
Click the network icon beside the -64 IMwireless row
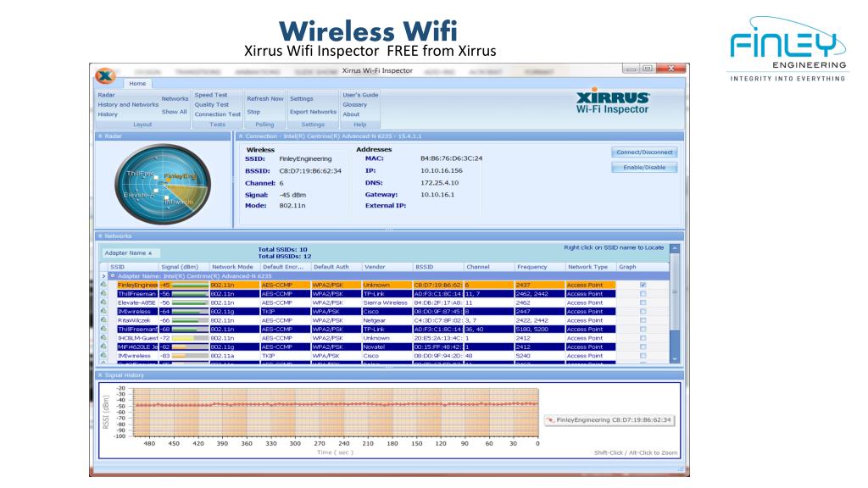[103, 312]
